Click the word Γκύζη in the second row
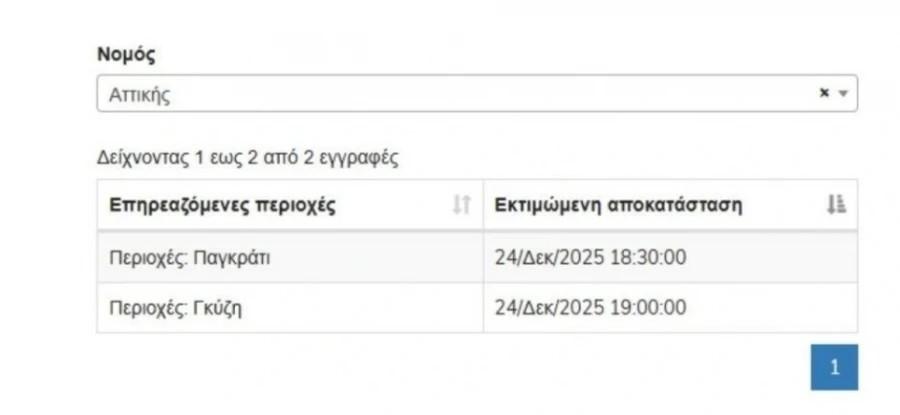The width and height of the screenshot is (900, 415). 219,307
